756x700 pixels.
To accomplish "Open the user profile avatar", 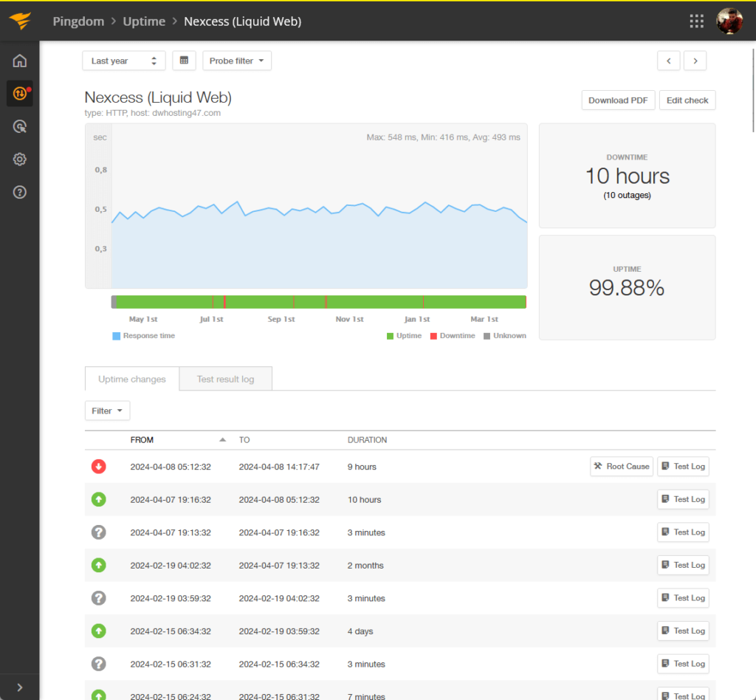I will pos(729,21).
